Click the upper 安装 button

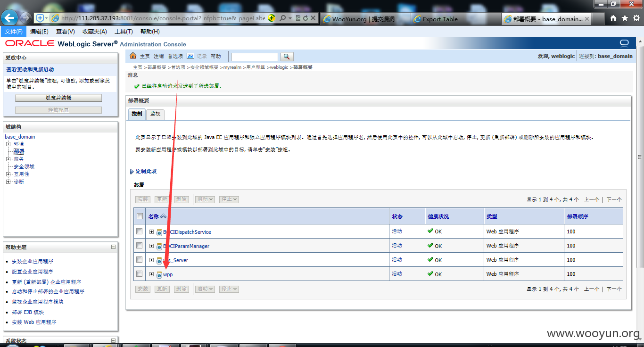tap(143, 199)
